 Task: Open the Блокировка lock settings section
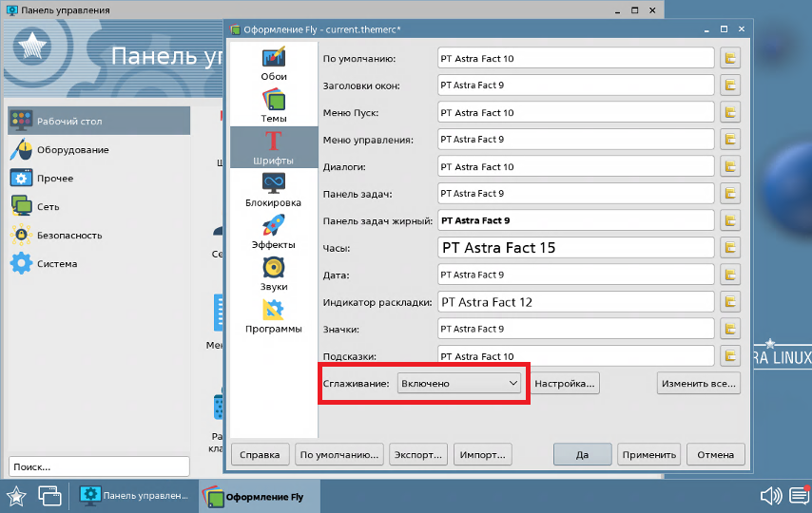pyautogui.click(x=273, y=188)
